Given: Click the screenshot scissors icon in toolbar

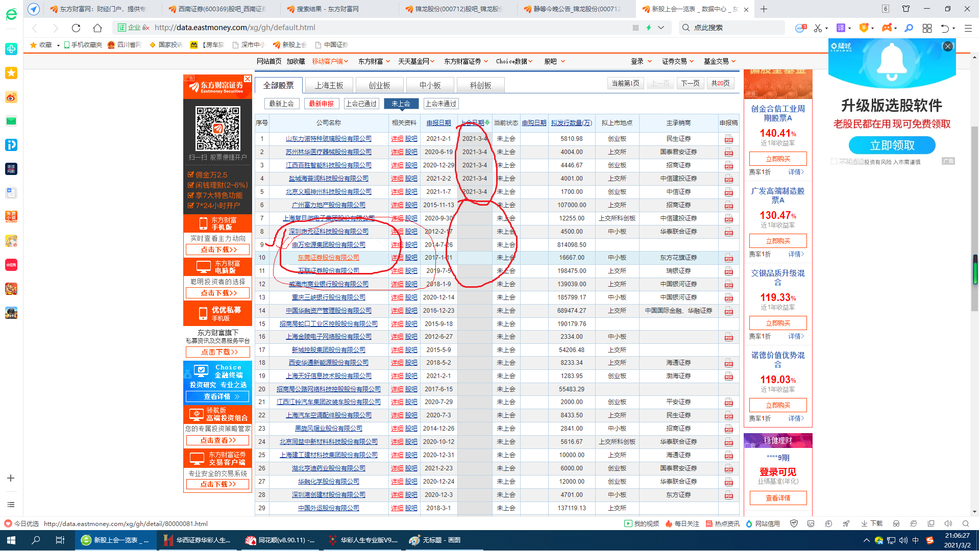Looking at the screenshot, I should [x=818, y=28].
